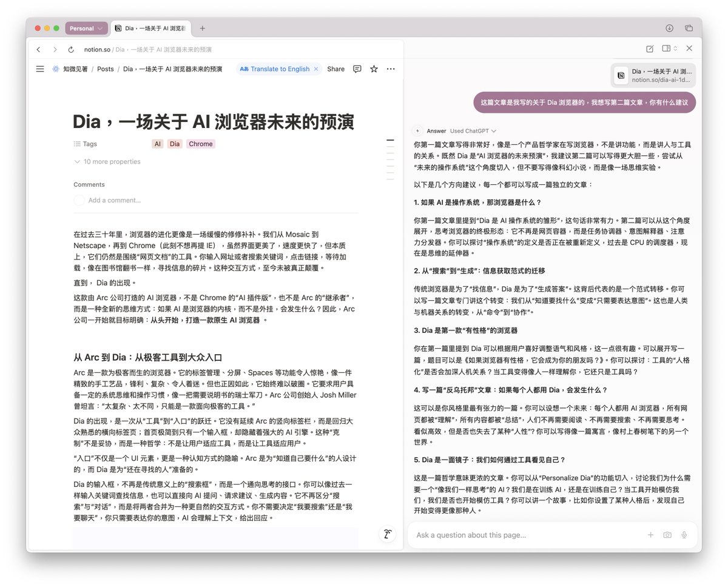Click the table of contents outline markers
This screenshot has width=728, height=587.
[390, 160]
